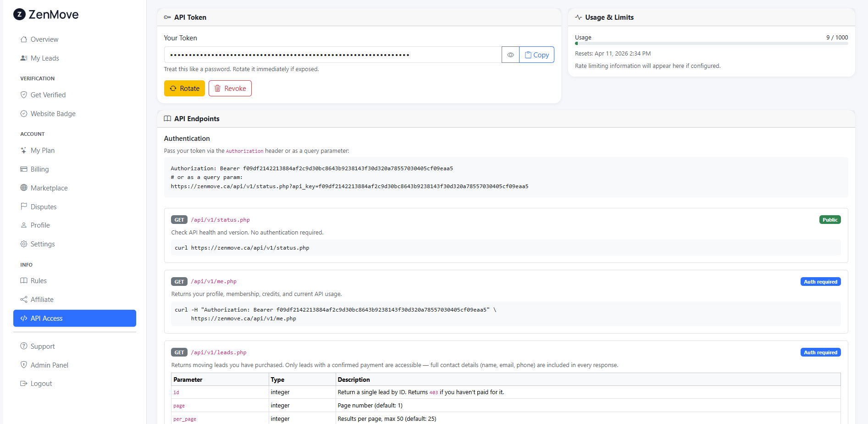Image resolution: width=868 pixels, height=424 pixels.
Task: Click the Get Verified shield icon
Action: point(24,95)
